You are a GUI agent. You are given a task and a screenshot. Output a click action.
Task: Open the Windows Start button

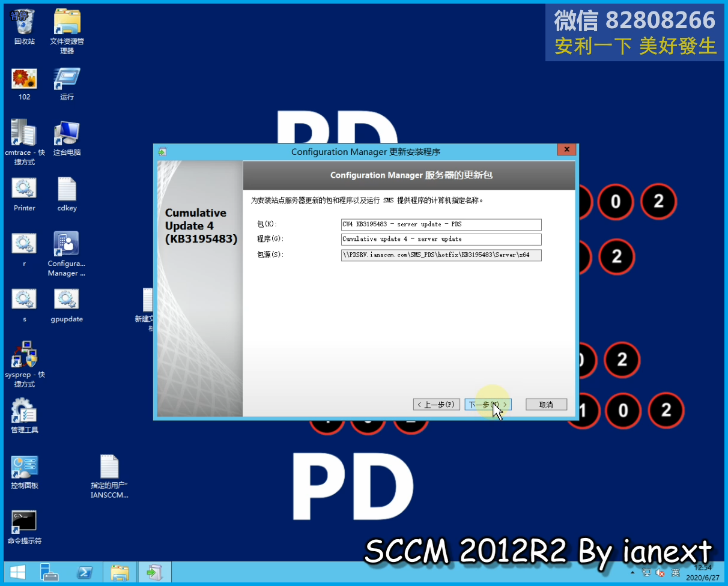[x=17, y=572]
